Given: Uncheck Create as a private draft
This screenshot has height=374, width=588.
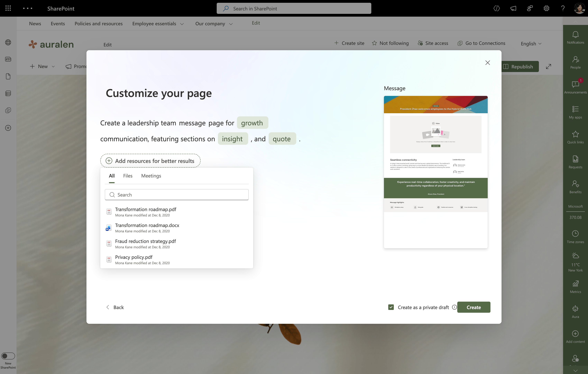Looking at the screenshot, I should (x=391, y=307).
